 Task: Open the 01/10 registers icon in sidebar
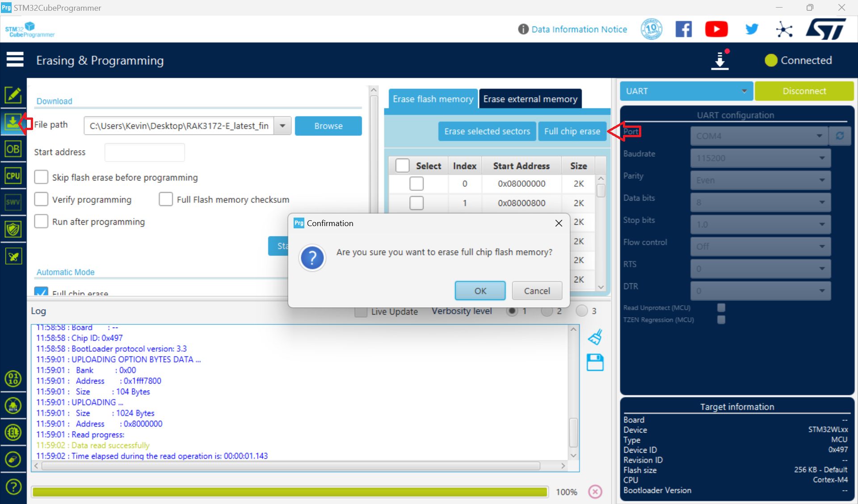click(13, 378)
